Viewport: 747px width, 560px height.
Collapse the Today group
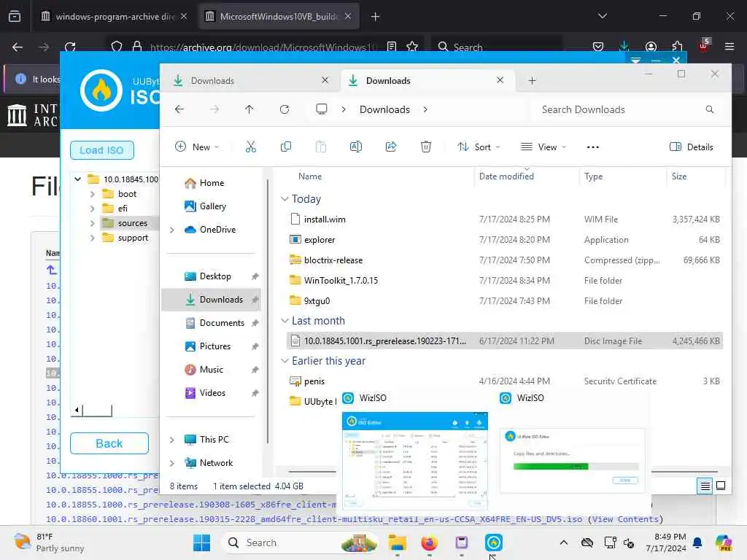tap(285, 198)
